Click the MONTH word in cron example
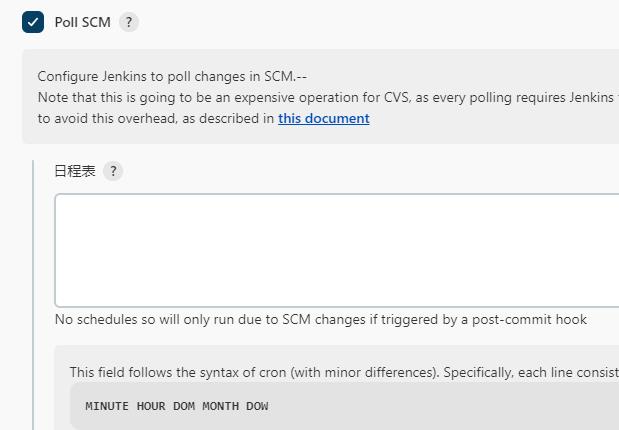This screenshot has width=619, height=430. 220,406
